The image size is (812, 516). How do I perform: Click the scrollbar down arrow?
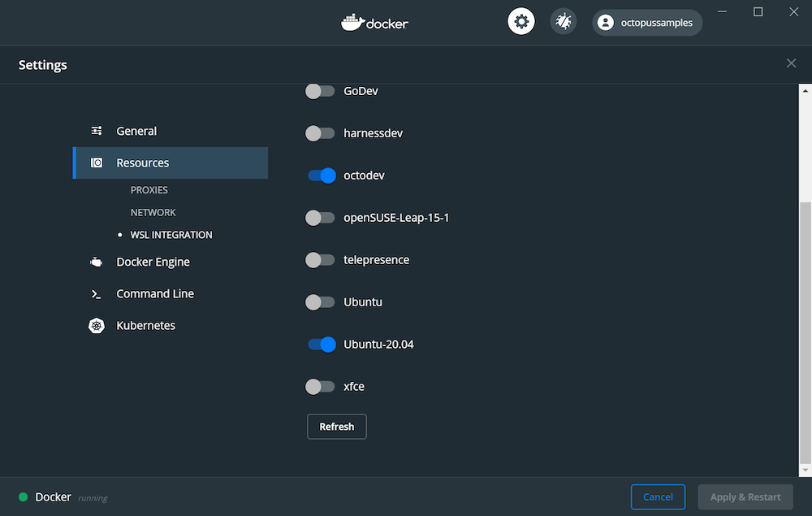(x=805, y=470)
